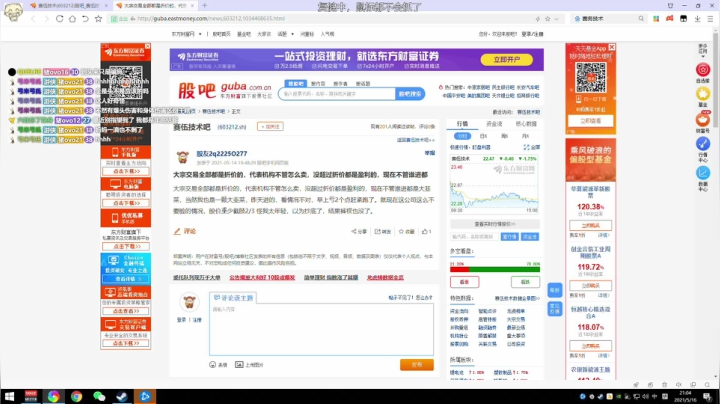Open the 财富号 icon in right sidebar
Viewport: 720px width, 404px height.
click(x=703, y=120)
